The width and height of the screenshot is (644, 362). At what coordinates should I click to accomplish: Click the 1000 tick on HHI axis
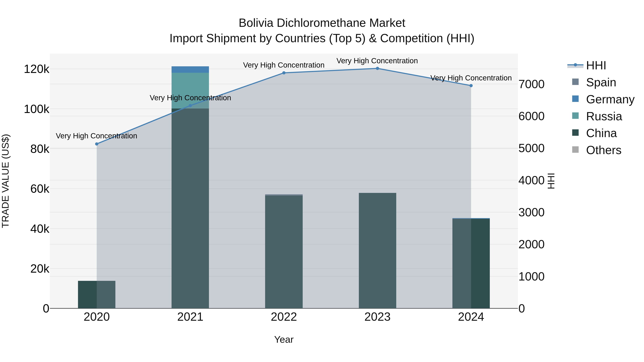531,277
